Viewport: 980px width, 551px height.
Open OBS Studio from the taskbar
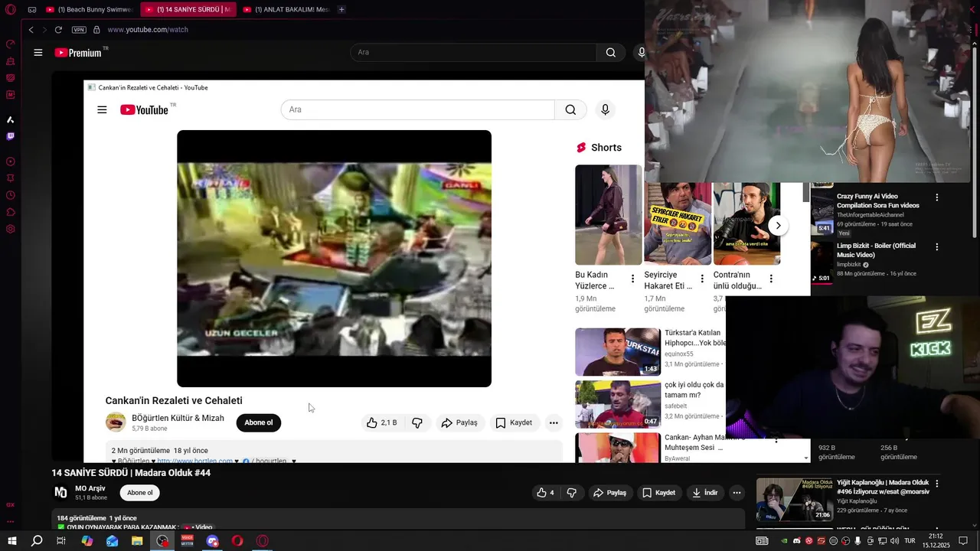pos(162,541)
